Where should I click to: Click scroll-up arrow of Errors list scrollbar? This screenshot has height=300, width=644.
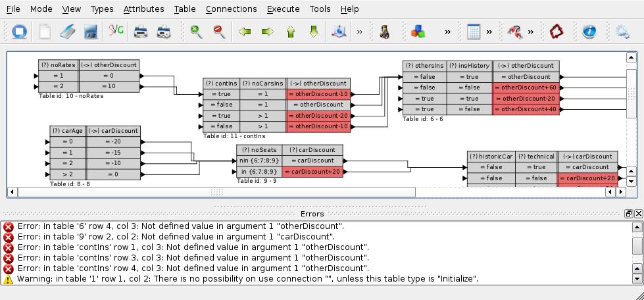[637, 226]
